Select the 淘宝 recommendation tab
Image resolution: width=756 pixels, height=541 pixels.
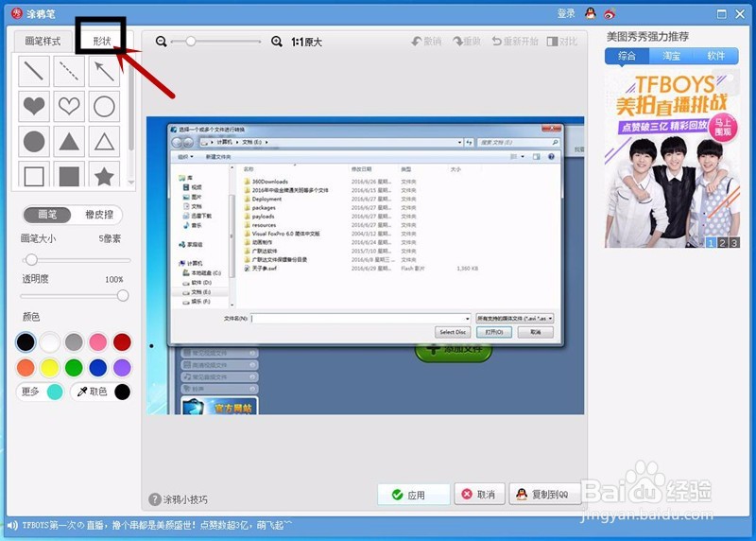[x=671, y=56]
